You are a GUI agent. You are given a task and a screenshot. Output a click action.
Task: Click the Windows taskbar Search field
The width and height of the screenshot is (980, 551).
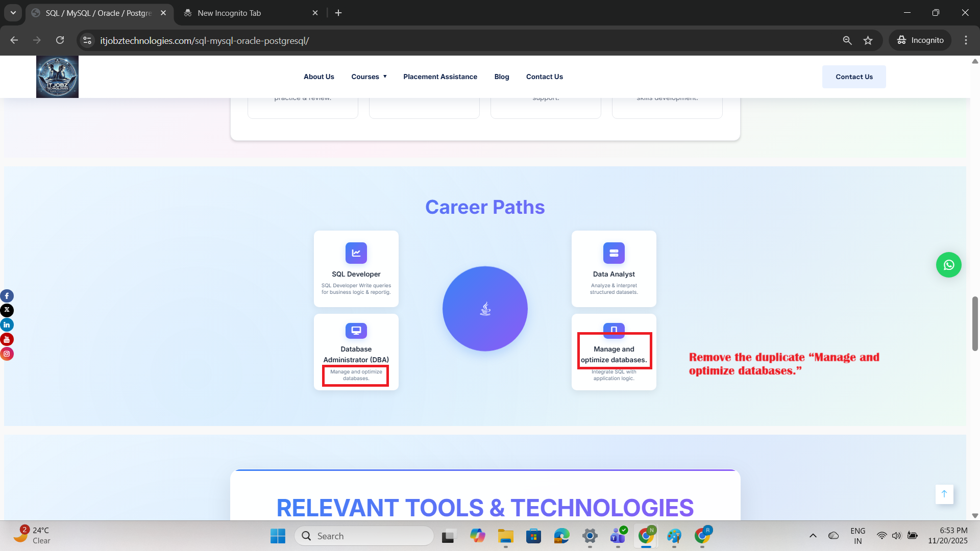click(364, 536)
